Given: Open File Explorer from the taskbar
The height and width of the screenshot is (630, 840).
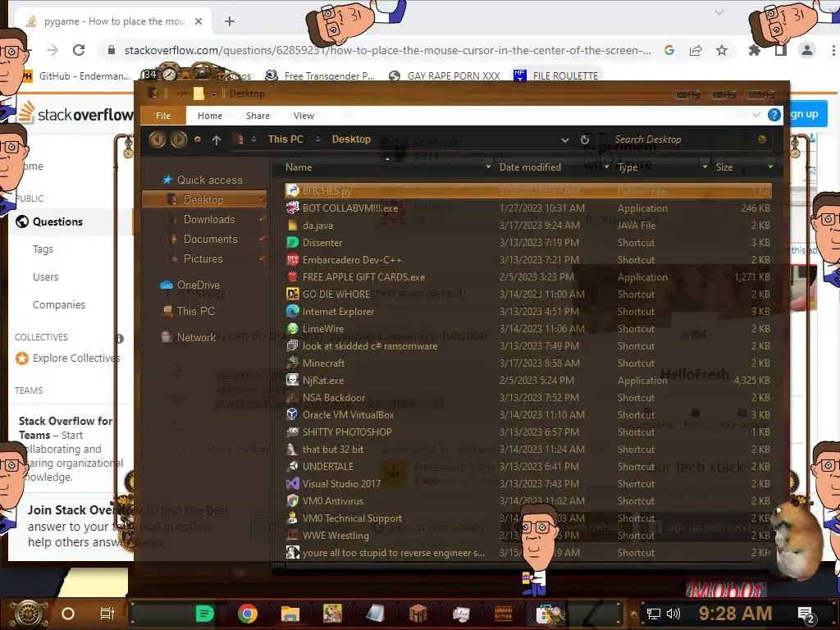Looking at the screenshot, I should [x=290, y=614].
